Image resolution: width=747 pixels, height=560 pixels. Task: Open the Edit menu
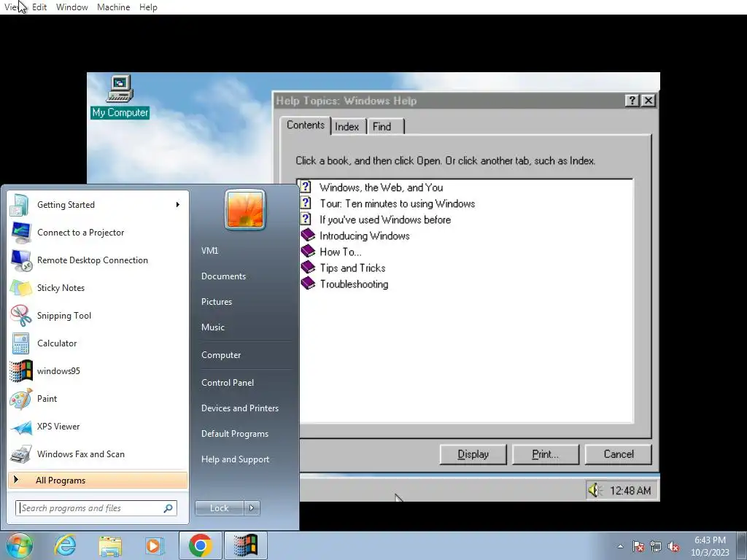point(39,7)
